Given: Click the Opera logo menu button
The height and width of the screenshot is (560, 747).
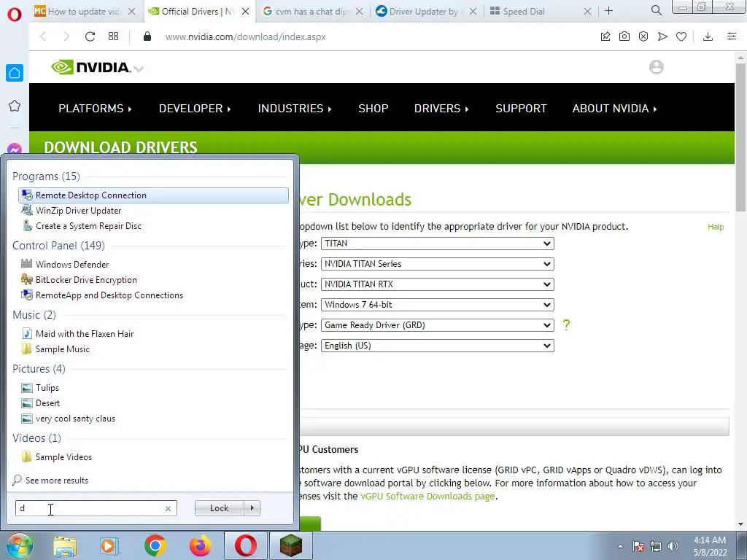Looking at the screenshot, I should click(15, 15).
